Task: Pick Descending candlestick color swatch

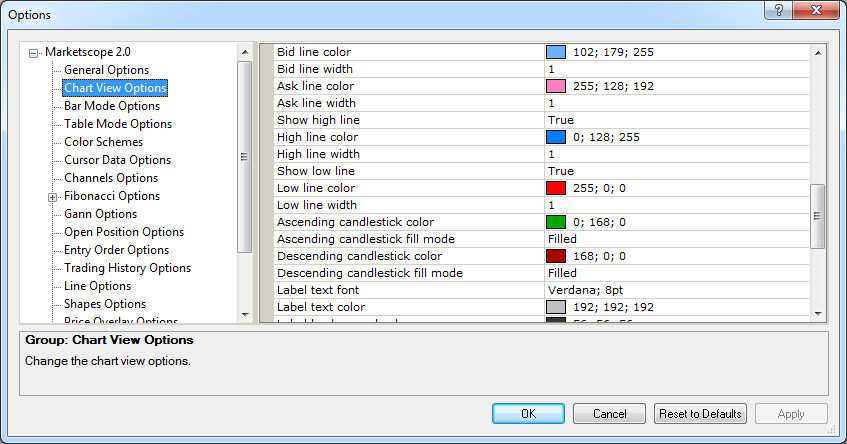Action: (556, 256)
